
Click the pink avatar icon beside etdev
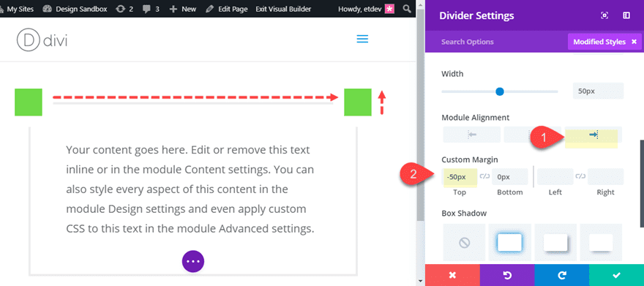(x=389, y=9)
